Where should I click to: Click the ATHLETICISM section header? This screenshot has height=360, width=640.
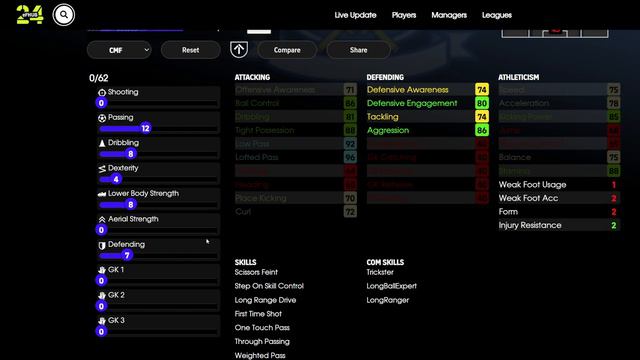click(x=518, y=77)
